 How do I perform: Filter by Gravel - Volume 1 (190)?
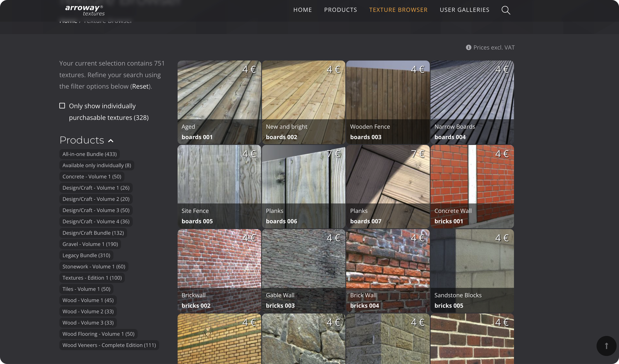[x=90, y=244]
